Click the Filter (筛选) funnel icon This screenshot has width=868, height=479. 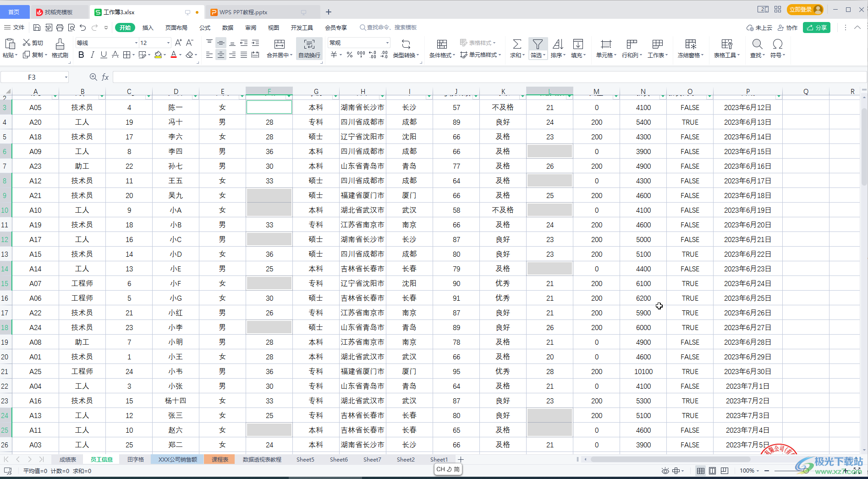point(538,44)
